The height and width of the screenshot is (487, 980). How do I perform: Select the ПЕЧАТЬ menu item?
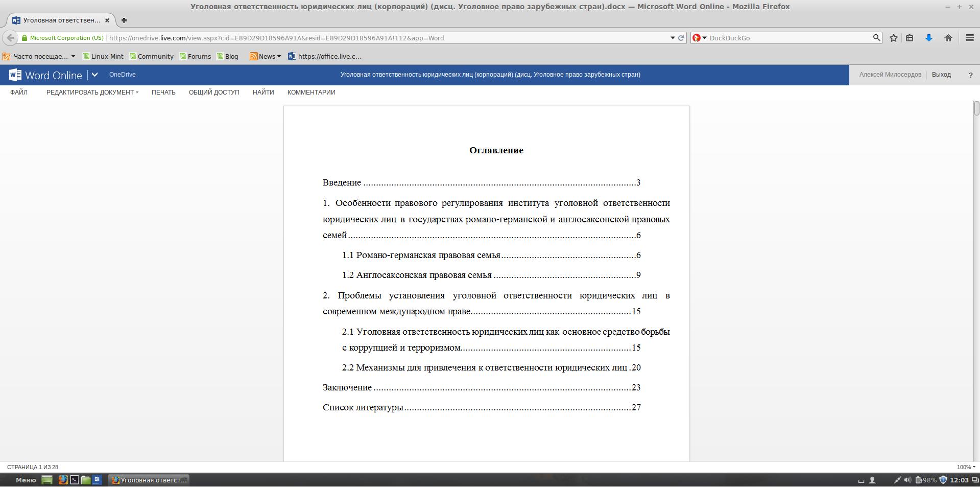pyautogui.click(x=163, y=92)
